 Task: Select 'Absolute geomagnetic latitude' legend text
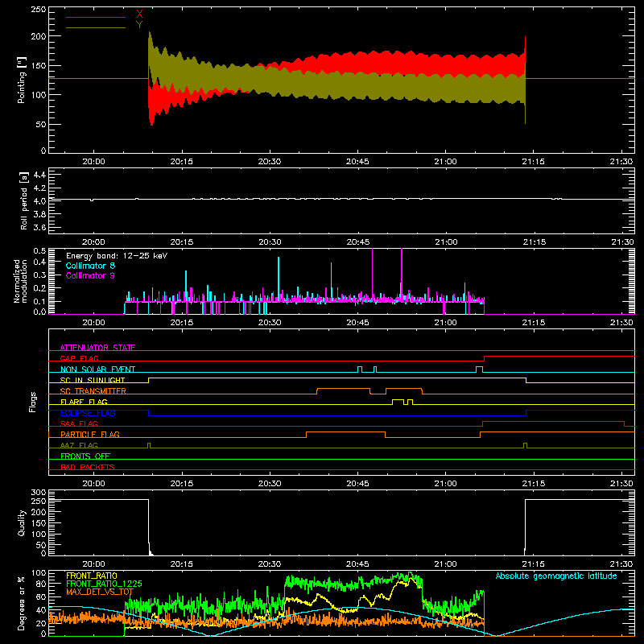pyautogui.click(x=556, y=576)
